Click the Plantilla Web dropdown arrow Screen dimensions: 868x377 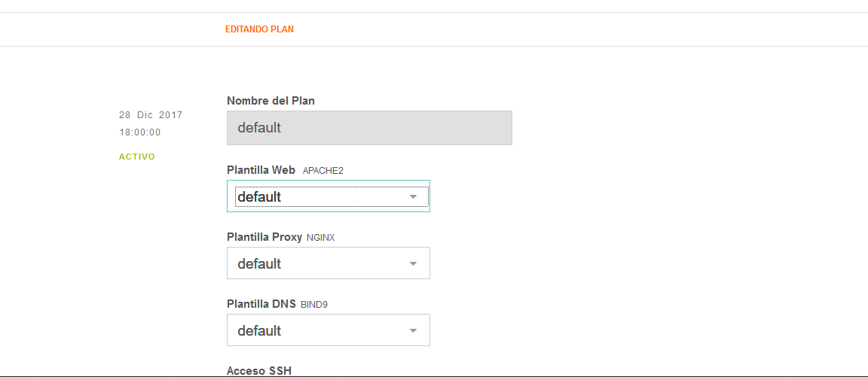(413, 197)
